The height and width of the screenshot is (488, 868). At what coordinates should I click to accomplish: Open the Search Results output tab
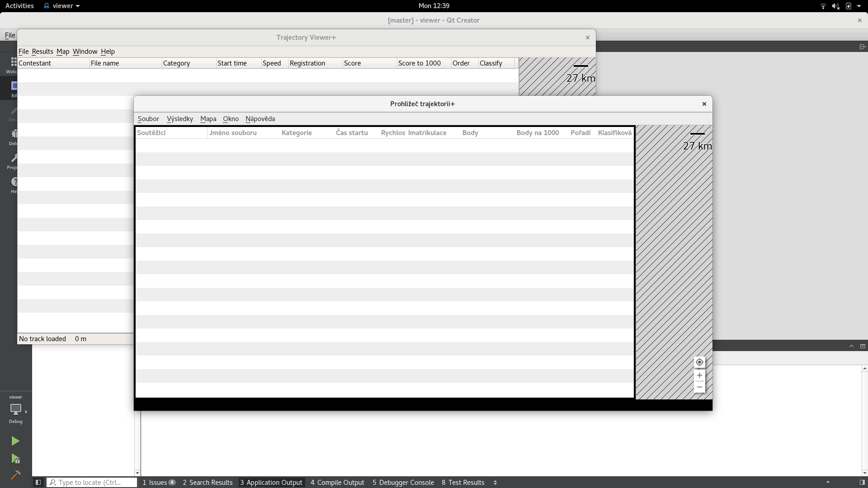tap(208, 483)
